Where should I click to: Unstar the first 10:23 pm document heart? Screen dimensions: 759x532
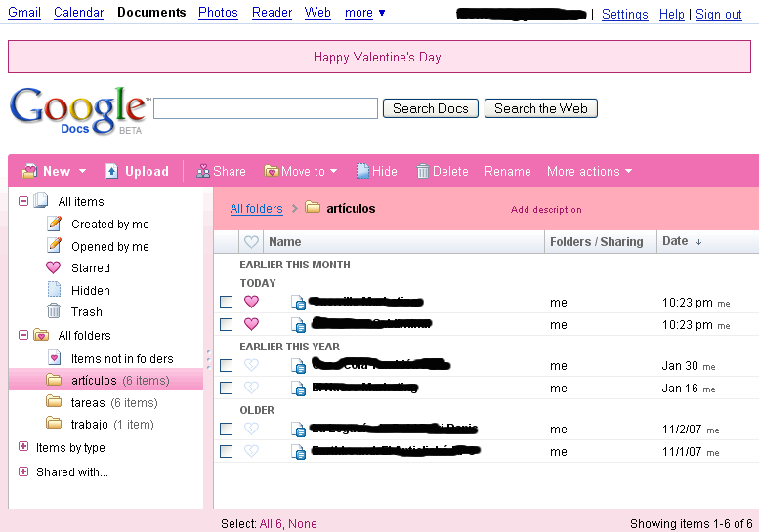(251, 302)
